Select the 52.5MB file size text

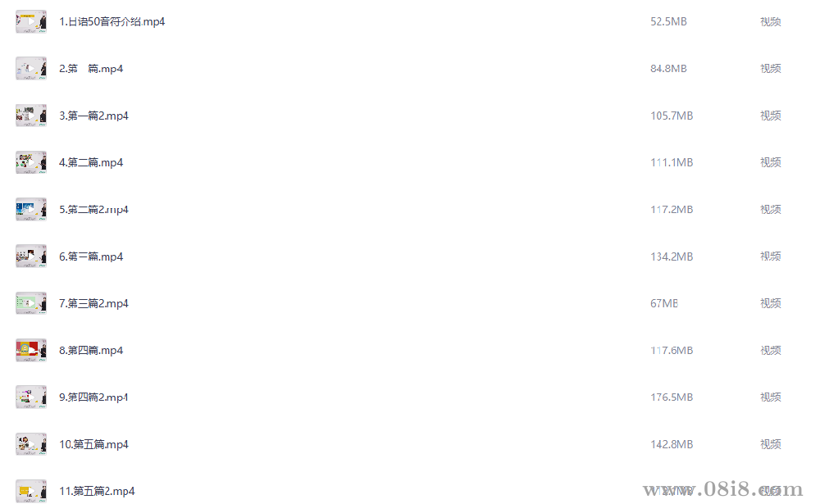pyautogui.click(x=668, y=21)
